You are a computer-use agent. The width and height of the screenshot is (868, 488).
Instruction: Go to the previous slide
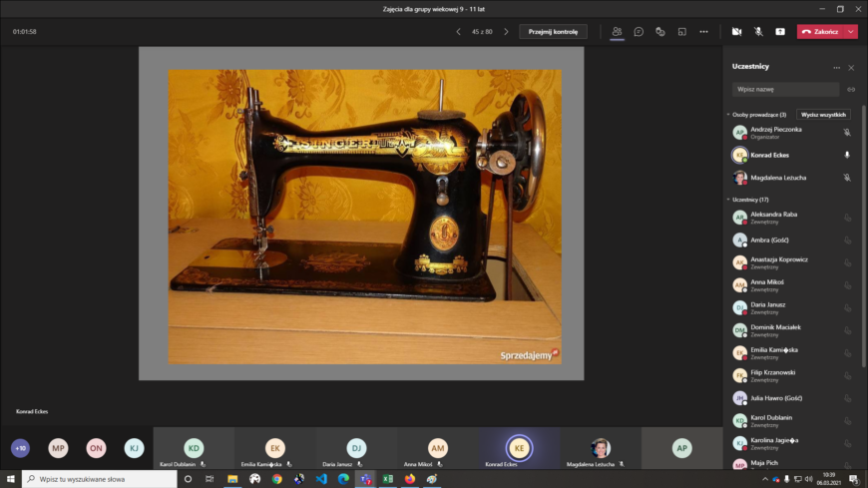pyautogui.click(x=458, y=32)
